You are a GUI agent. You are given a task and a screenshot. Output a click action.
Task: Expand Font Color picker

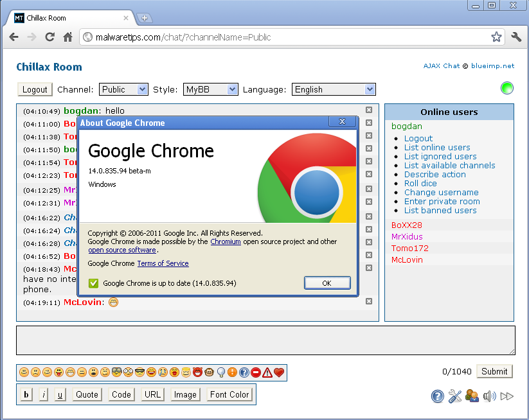point(229,394)
